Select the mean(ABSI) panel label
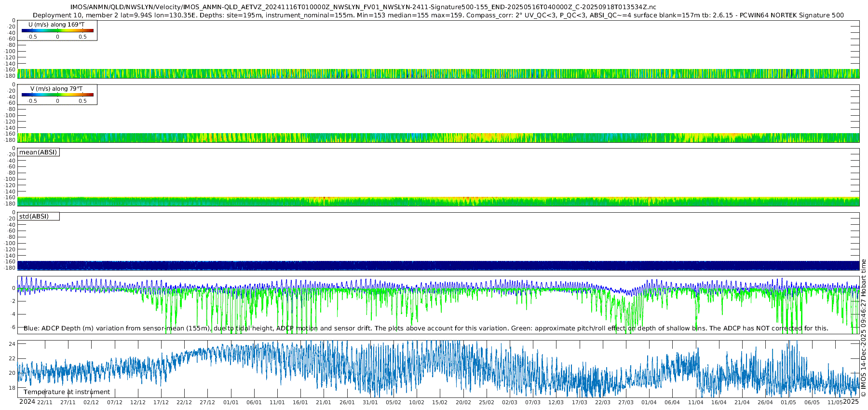This screenshot has height=410, width=868. pos(38,152)
